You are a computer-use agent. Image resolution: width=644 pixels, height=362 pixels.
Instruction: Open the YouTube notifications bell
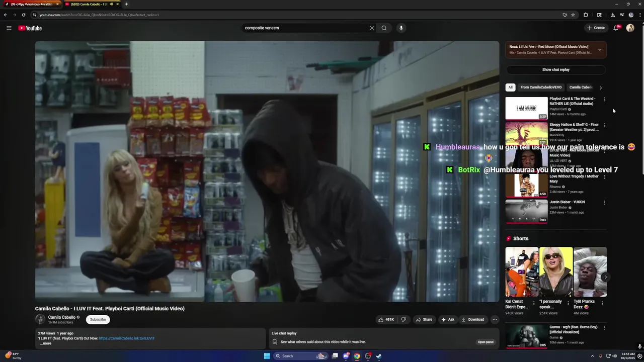click(x=616, y=28)
